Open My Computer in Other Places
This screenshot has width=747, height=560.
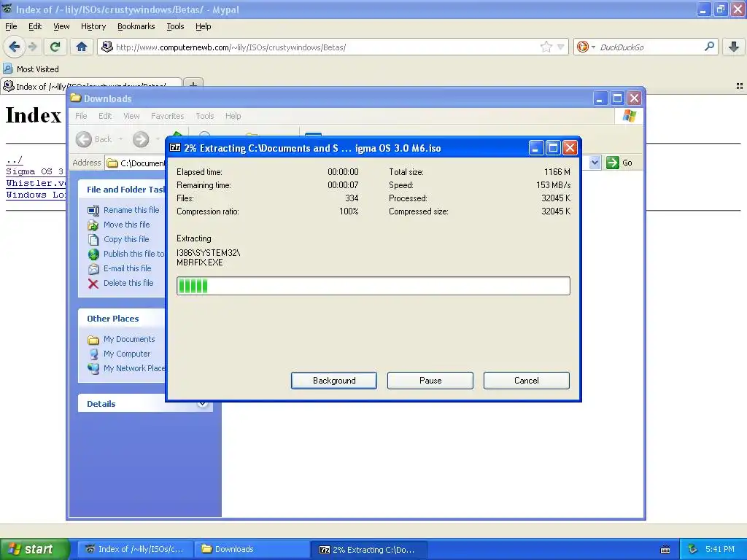click(127, 354)
